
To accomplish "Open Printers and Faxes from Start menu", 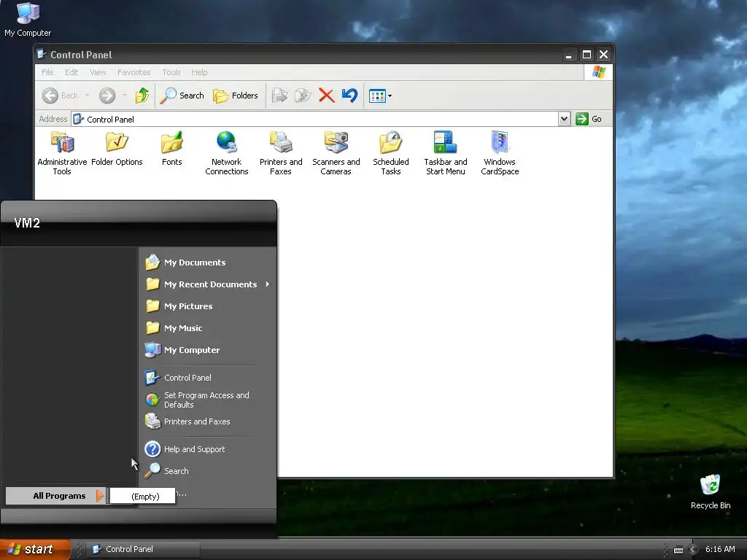I will 207,421.
